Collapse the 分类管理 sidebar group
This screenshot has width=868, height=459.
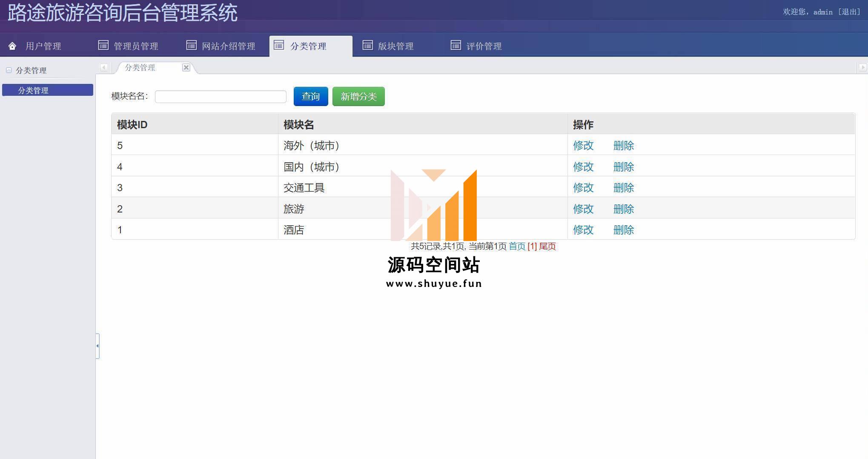9,70
